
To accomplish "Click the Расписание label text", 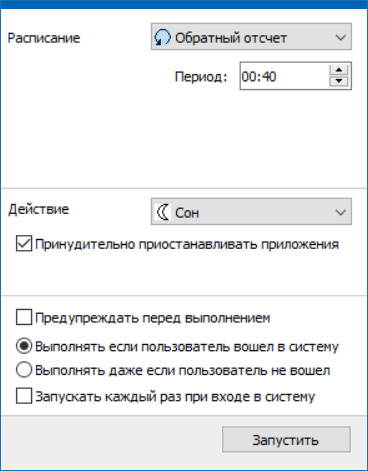I will pyautogui.click(x=44, y=38).
